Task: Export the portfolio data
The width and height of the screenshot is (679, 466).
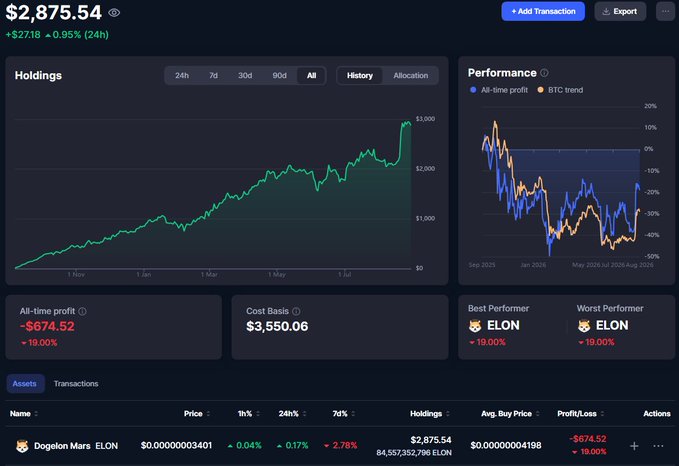Action: point(620,11)
